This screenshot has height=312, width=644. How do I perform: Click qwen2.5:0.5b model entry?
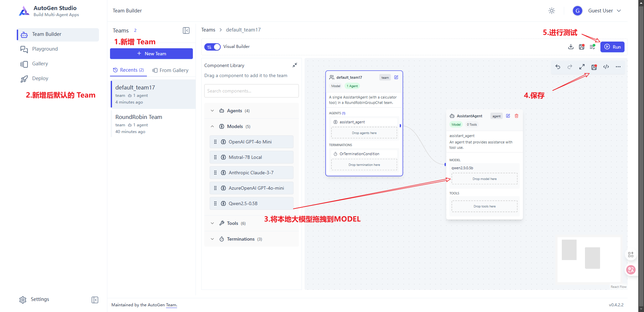coord(462,168)
